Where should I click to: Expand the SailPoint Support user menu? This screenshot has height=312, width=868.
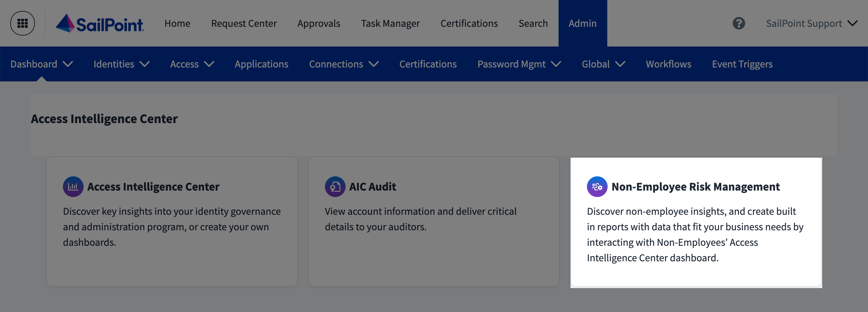tap(812, 23)
